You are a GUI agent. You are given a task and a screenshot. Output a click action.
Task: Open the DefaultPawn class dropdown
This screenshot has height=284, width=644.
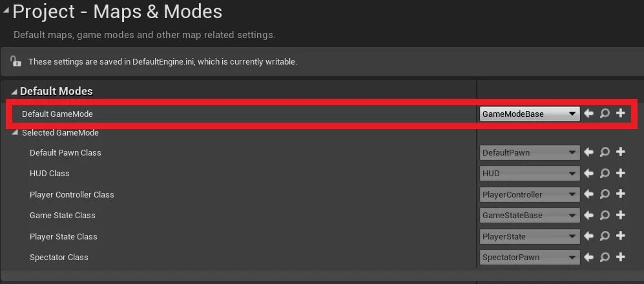click(530, 153)
